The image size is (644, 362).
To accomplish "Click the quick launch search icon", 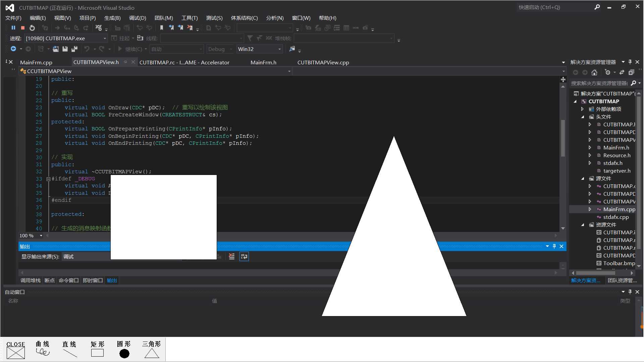I will pos(597,7).
